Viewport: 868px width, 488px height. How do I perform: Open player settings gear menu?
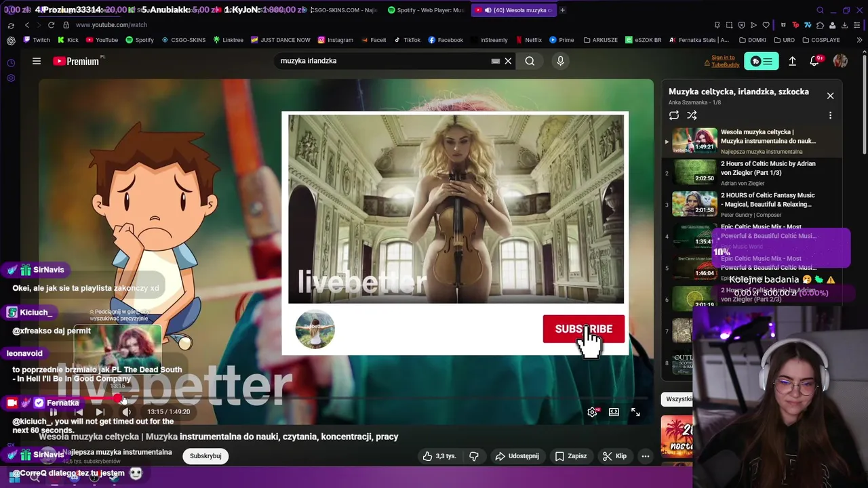pyautogui.click(x=593, y=412)
